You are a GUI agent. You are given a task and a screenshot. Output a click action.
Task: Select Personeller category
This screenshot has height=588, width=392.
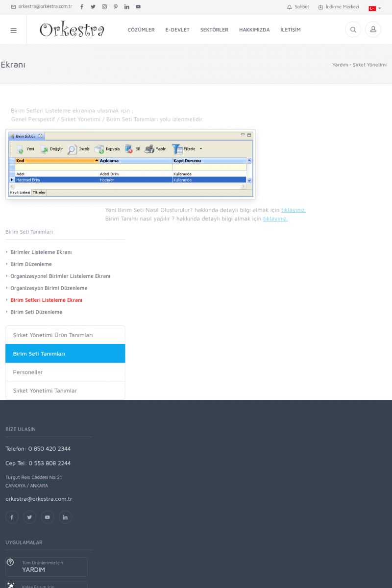pyautogui.click(x=65, y=372)
